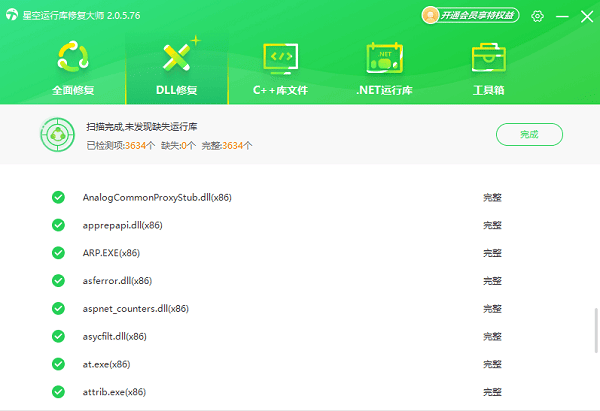Click 开通会员享特权益 membership button
600x411 pixels.
470,15
